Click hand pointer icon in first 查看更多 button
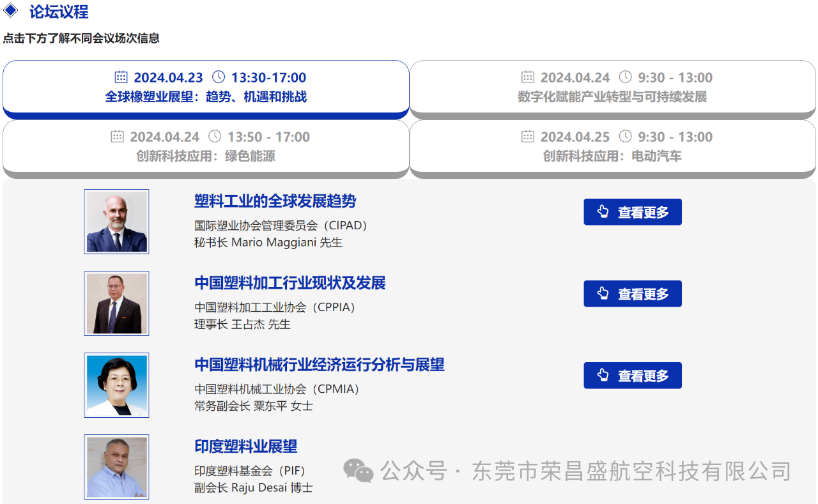Image resolution: width=818 pixels, height=504 pixels. [603, 212]
